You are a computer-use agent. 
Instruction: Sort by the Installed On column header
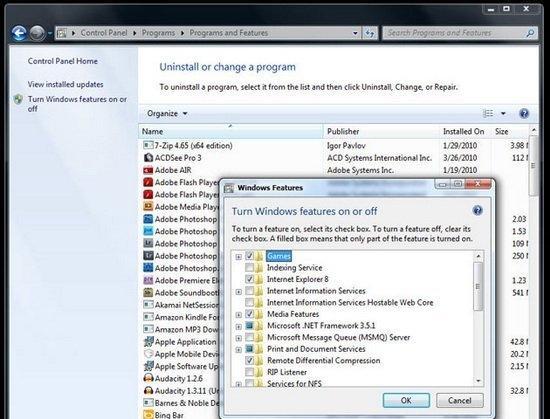[465, 131]
